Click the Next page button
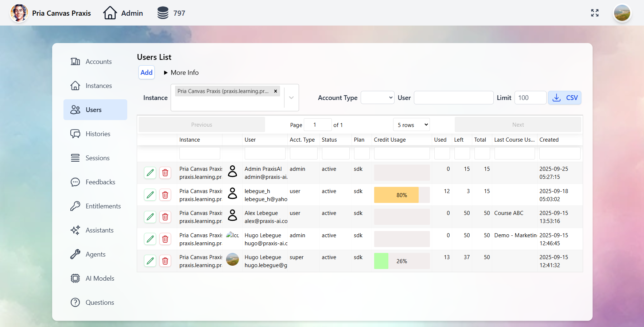 pos(518,125)
